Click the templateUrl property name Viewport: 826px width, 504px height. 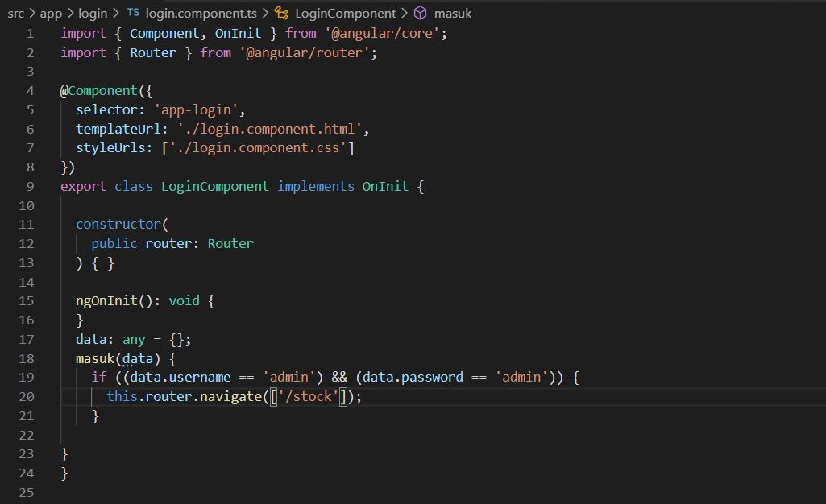[x=118, y=130]
